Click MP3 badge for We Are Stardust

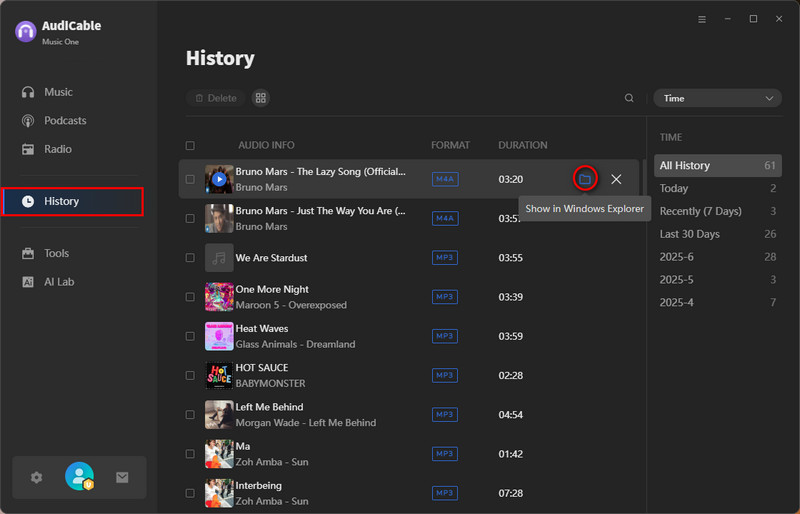445,258
